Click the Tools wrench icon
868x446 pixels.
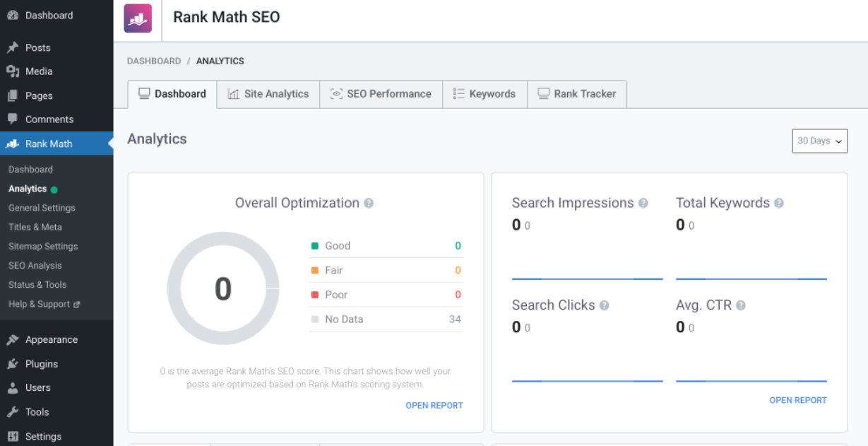point(13,412)
